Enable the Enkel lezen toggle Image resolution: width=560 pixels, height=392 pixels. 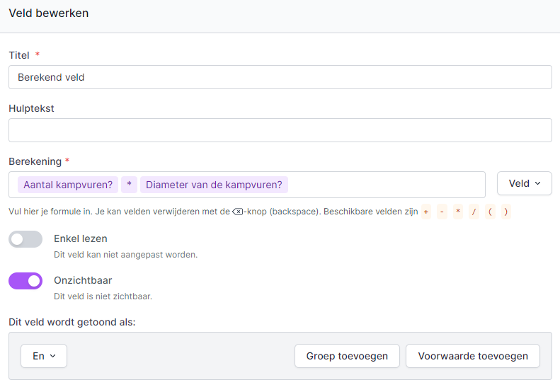click(x=25, y=239)
